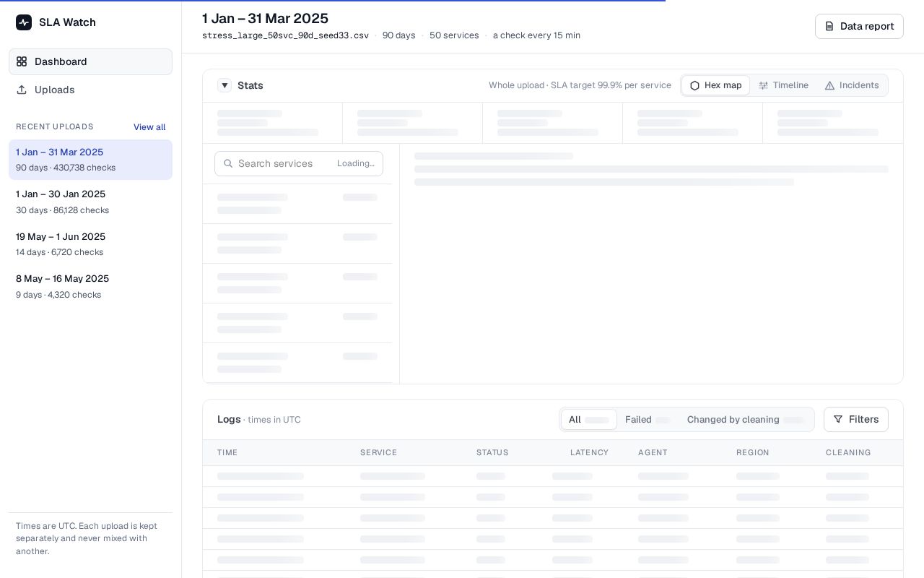Open View all recent uploads
The height and width of the screenshot is (578, 924).
(x=149, y=127)
